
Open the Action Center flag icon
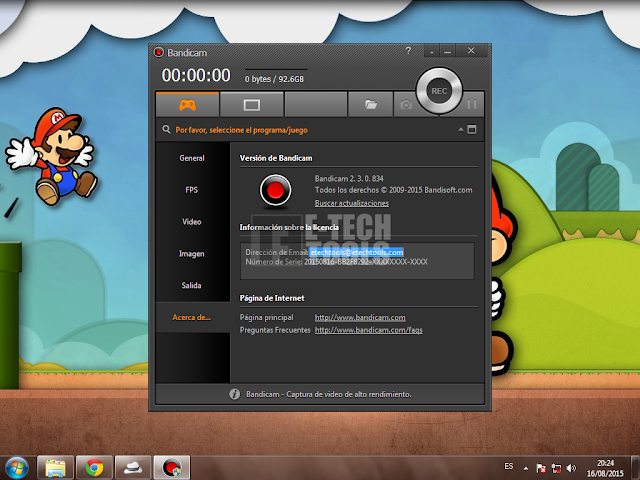point(541,468)
